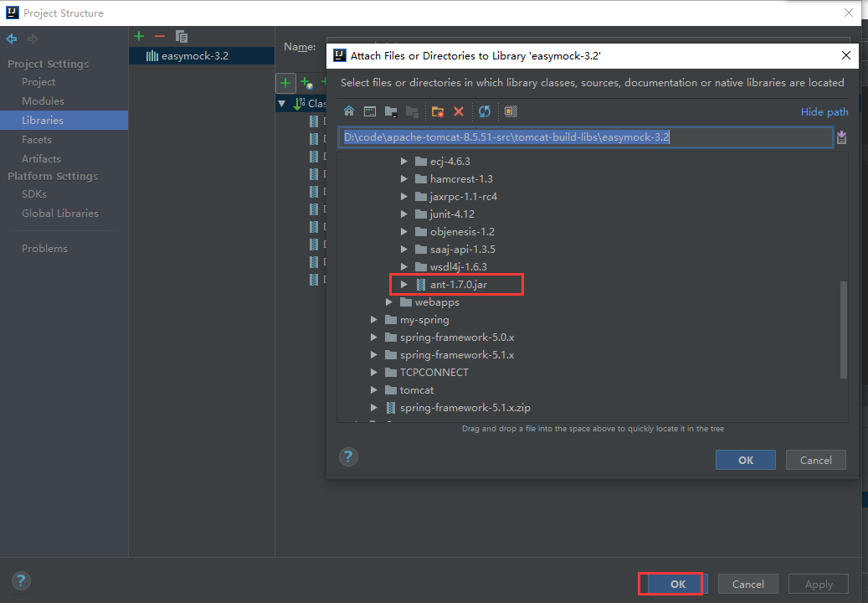Image resolution: width=868 pixels, height=603 pixels.
Task: Refresh the file tree
Action: pos(485,111)
